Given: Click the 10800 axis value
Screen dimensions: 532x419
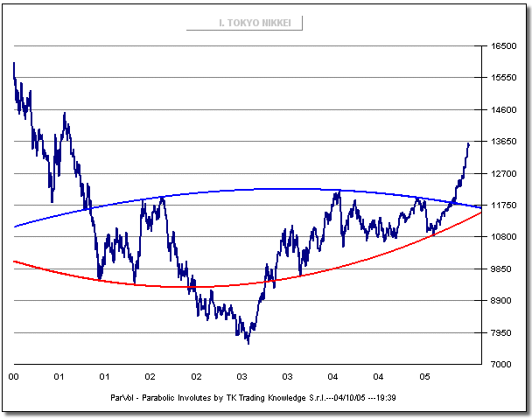Looking at the screenshot, I should pos(502,237).
